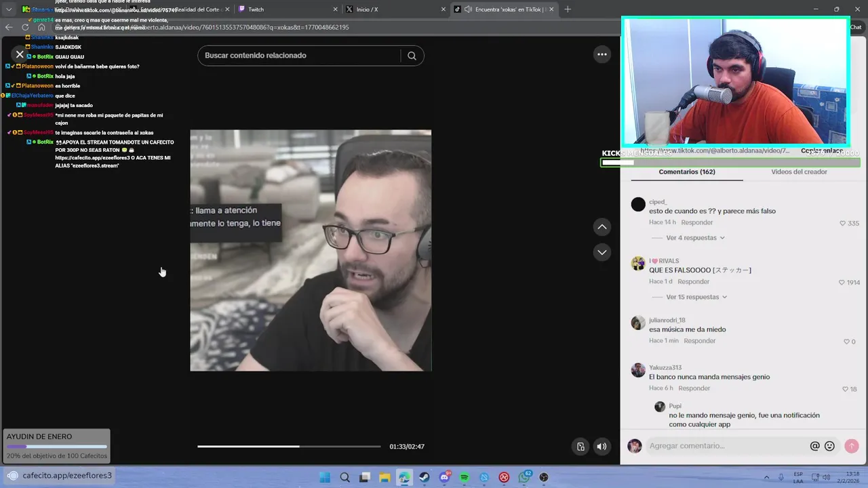The height and width of the screenshot is (488, 868).
Task: Click the playing TikTok video to pause
Action: click(x=311, y=250)
